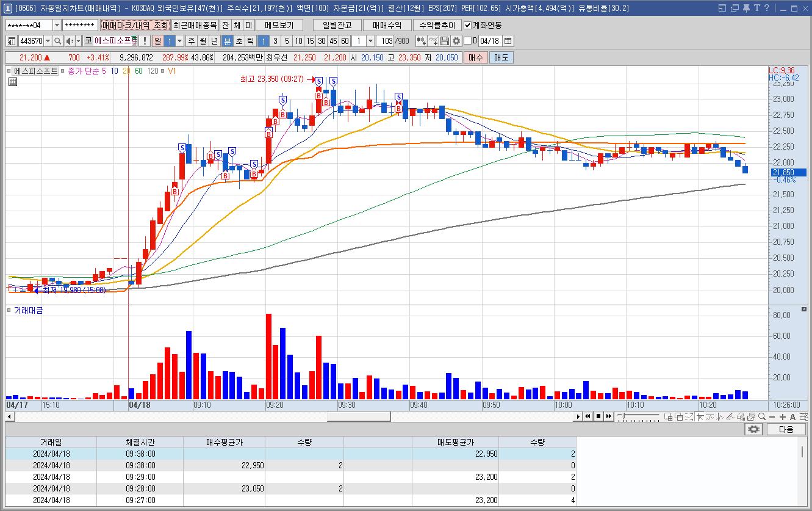Select the 주 weekly chart toggle

192,41
